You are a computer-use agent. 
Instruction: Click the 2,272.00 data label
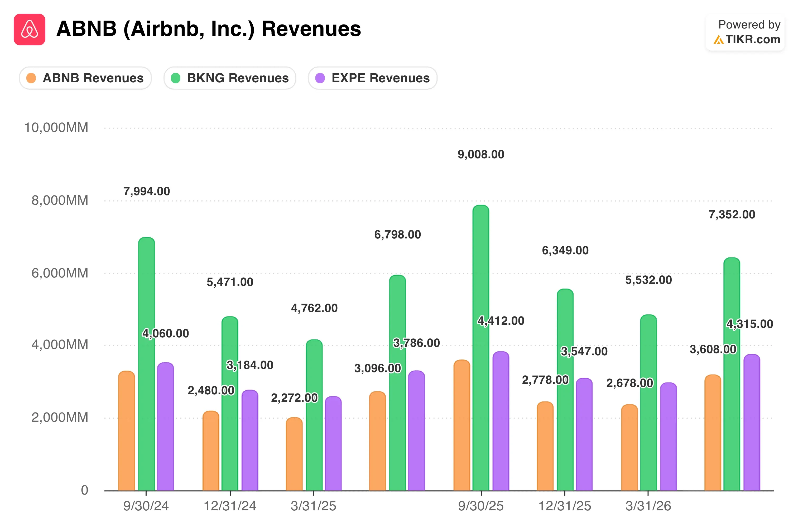point(294,398)
